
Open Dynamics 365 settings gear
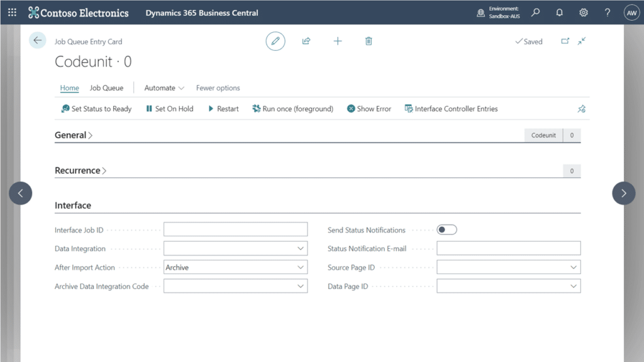(x=582, y=12)
